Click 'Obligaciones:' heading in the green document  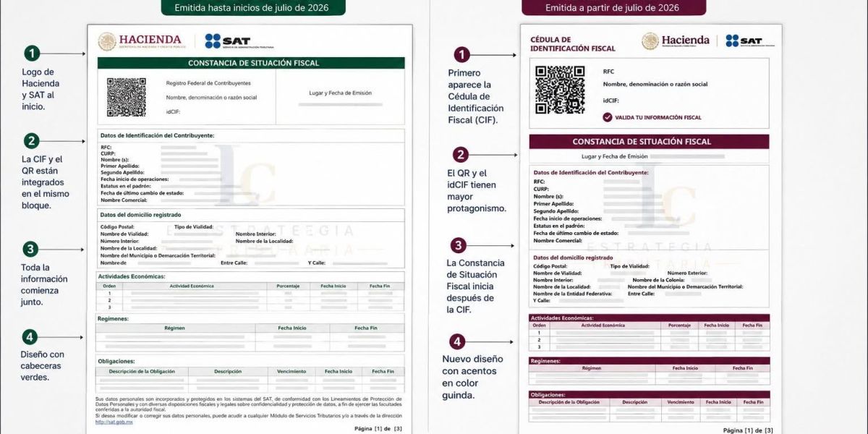(x=116, y=360)
